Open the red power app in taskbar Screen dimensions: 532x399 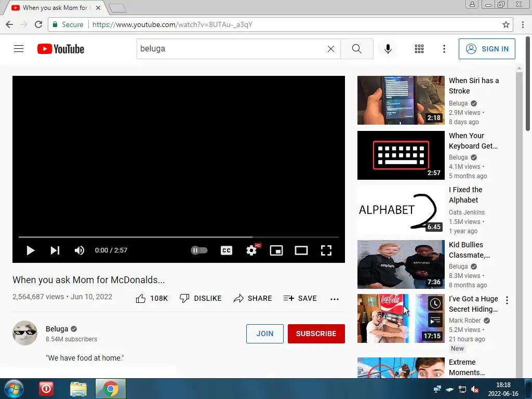click(x=46, y=389)
